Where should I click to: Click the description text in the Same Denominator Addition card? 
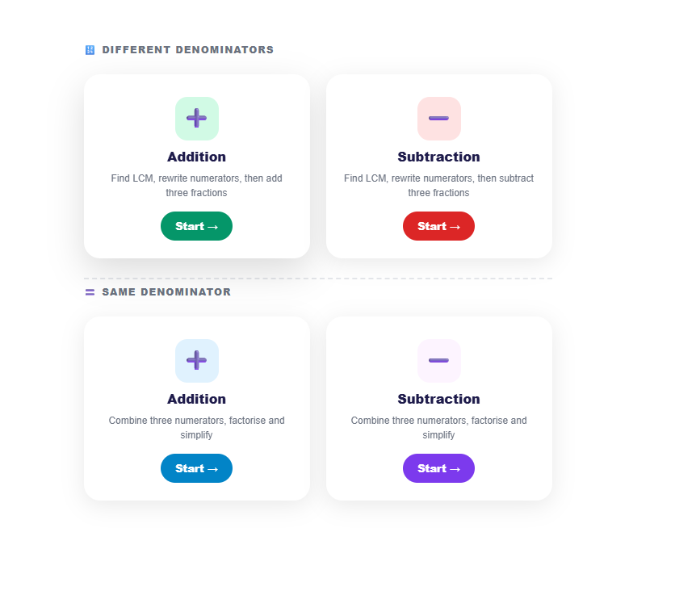[x=196, y=428]
